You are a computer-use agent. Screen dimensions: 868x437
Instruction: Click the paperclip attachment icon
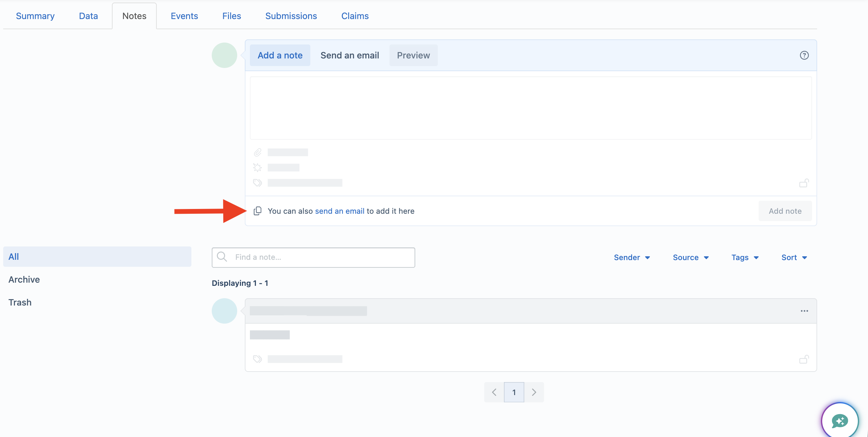point(258,152)
